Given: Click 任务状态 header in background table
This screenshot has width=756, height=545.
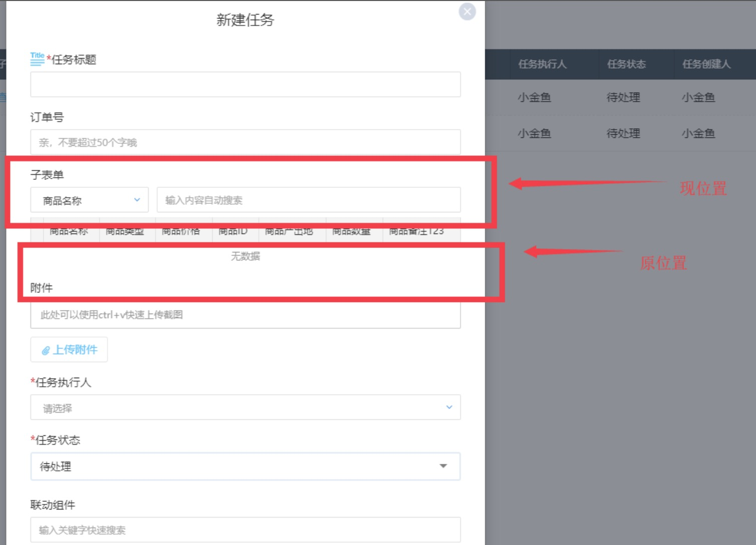Looking at the screenshot, I should 626,64.
